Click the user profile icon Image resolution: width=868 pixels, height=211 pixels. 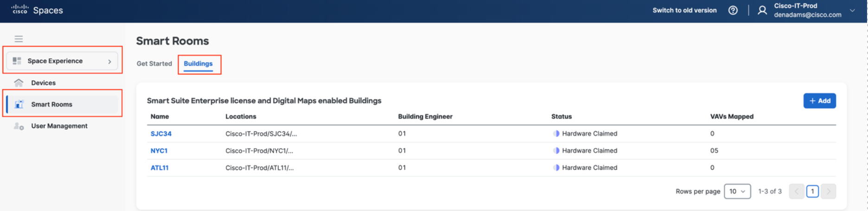coord(762,10)
